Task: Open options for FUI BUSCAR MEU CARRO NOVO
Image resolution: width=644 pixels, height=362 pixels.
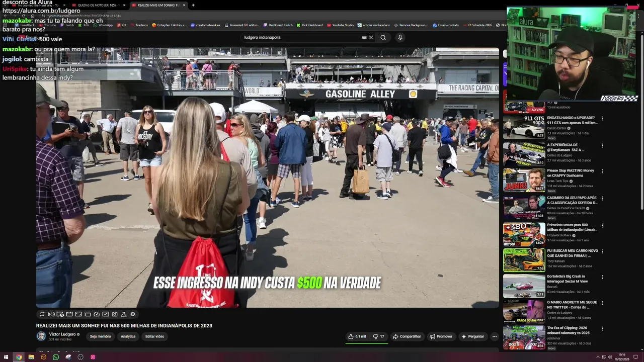Action: click(x=602, y=251)
